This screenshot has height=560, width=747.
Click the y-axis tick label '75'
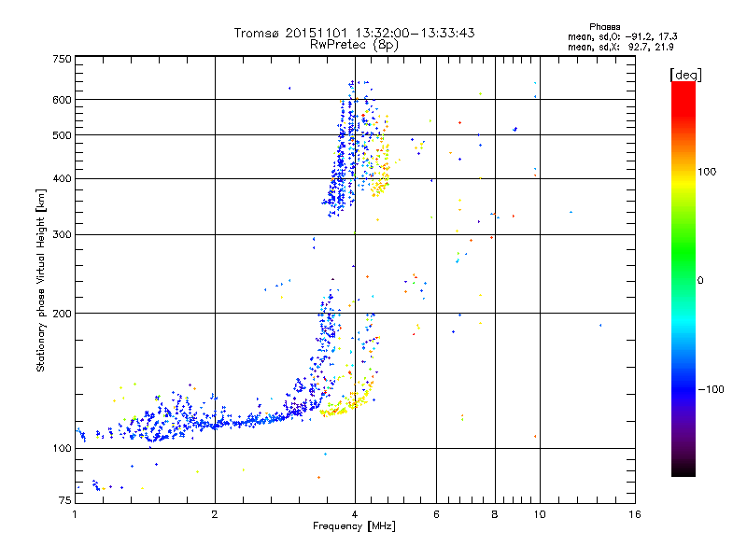(65, 500)
